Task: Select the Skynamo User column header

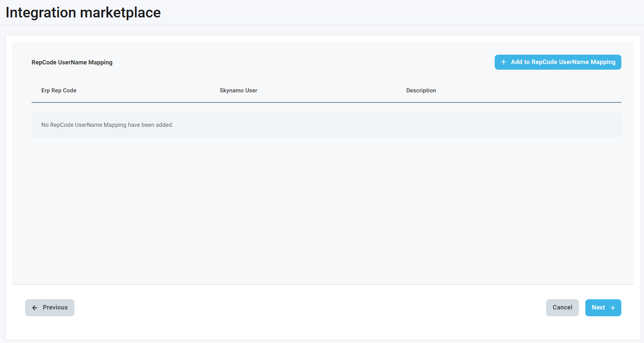Action: (x=238, y=90)
